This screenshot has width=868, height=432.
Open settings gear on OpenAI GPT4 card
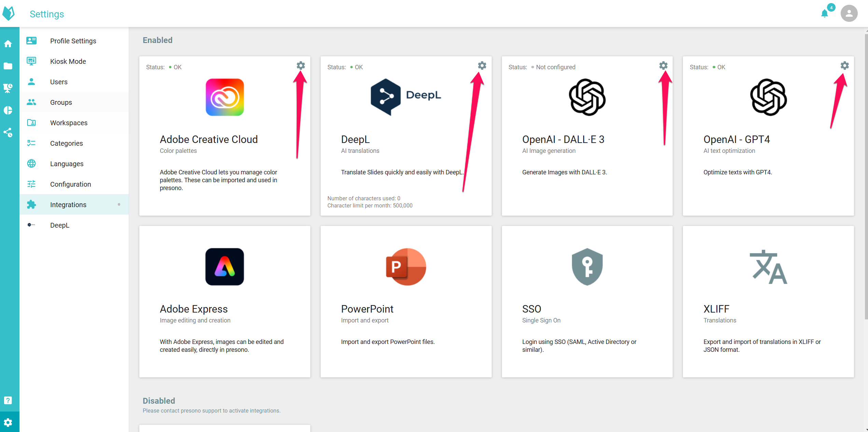click(845, 66)
